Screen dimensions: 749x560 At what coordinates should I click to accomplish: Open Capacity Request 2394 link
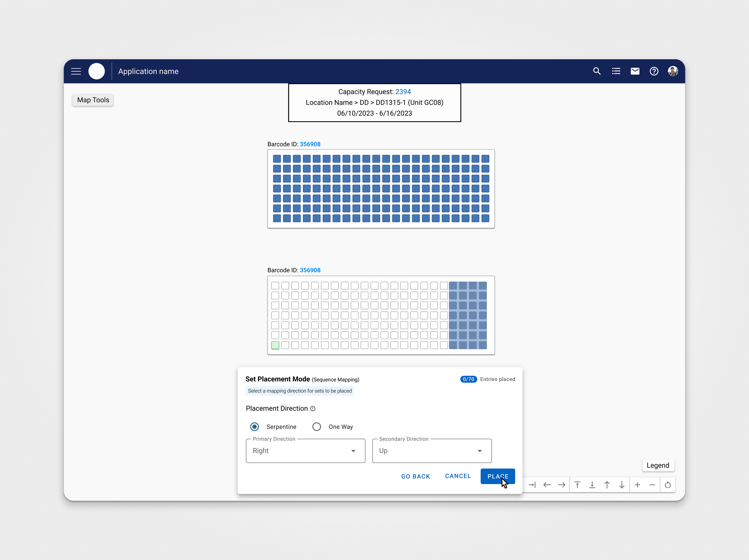[403, 92]
